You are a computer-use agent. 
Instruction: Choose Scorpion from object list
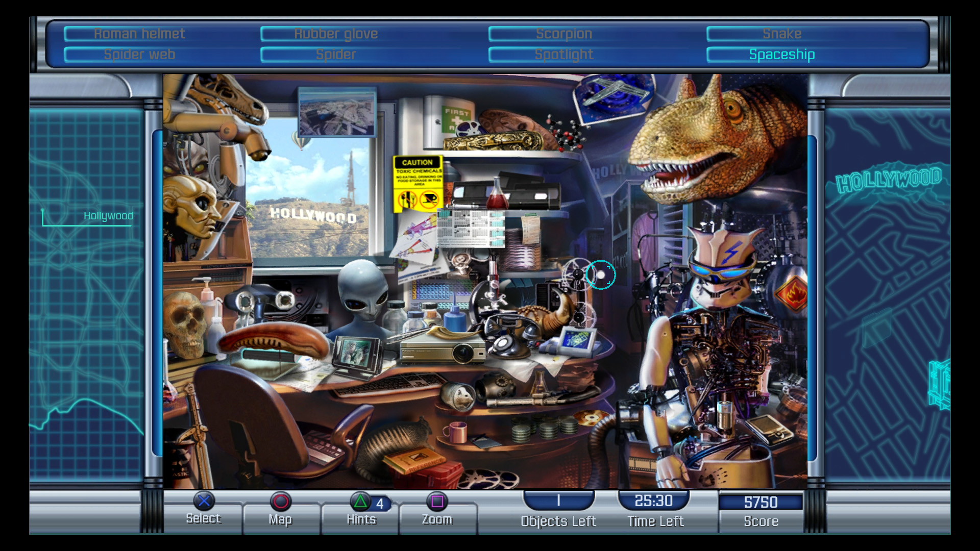coord(563,34)
